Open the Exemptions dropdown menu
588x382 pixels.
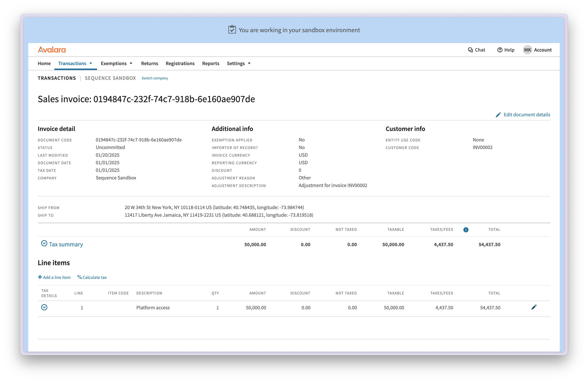tap(117, 63)
